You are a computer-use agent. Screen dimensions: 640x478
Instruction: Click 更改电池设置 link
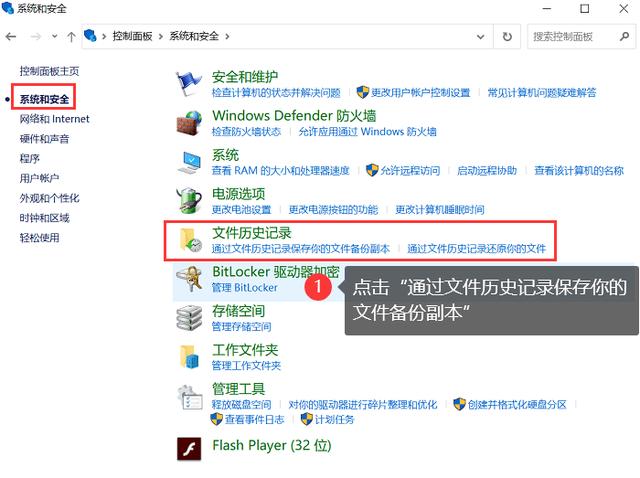pos(242,210)
